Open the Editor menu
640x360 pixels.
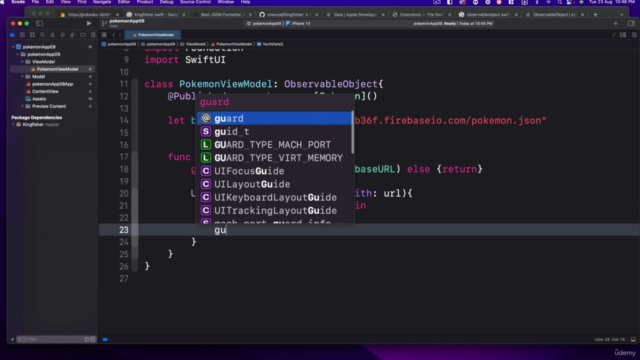coord(124,2)
